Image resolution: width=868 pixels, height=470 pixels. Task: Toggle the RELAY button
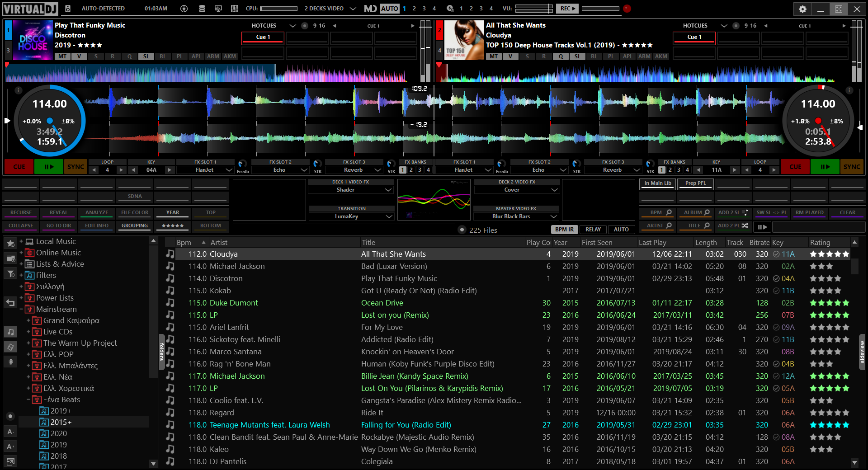pos(593,230)
